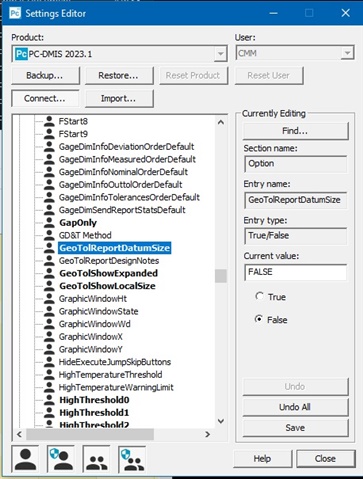This screenshot has width=363, height=479.
Task: Click the Pc app icon in title bar
Action: [15, 13]
